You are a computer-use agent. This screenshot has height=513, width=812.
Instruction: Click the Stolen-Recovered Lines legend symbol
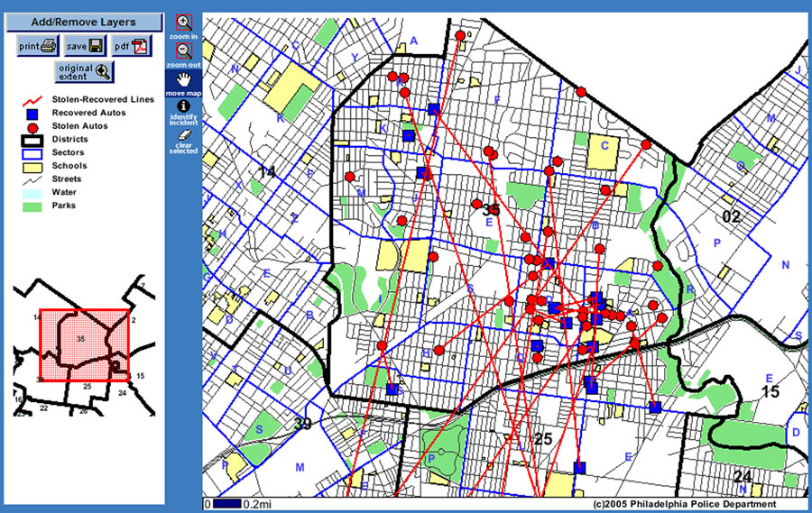click(x=32, y=100)
